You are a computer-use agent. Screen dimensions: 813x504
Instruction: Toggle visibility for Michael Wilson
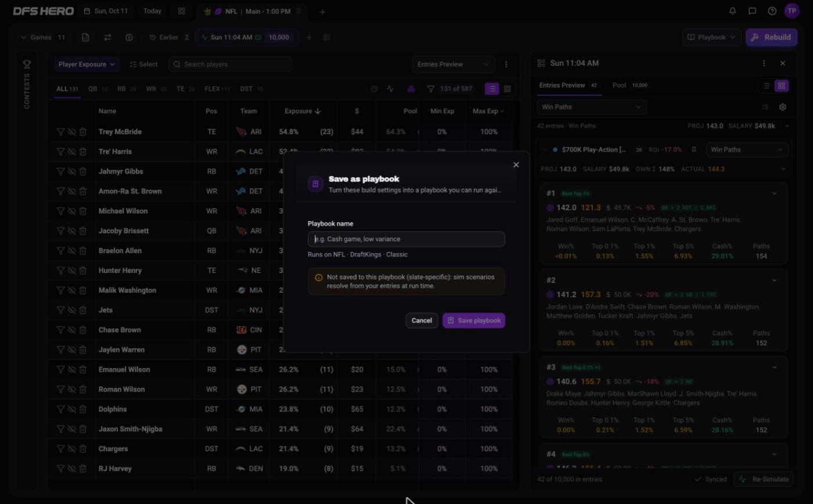coord(71,211)
